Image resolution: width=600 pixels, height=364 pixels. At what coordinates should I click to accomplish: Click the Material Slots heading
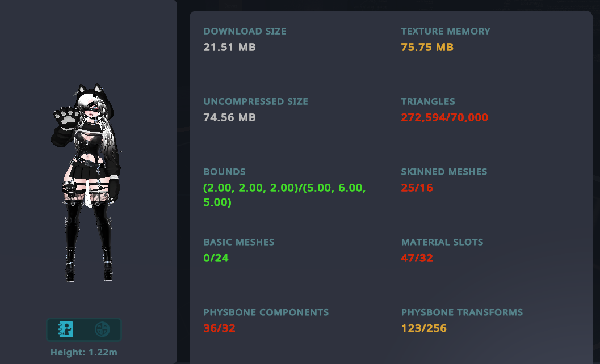[x=442, y=242]
